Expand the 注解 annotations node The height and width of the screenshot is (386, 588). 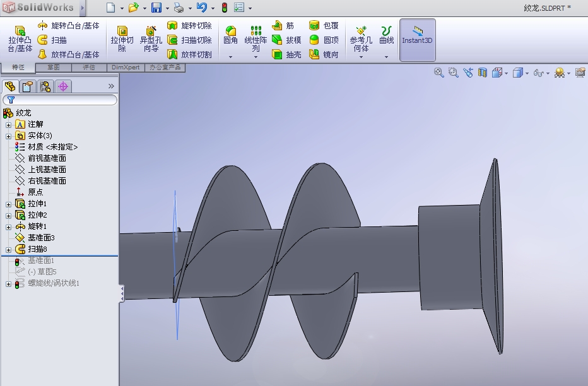click(x=8, y=125)
